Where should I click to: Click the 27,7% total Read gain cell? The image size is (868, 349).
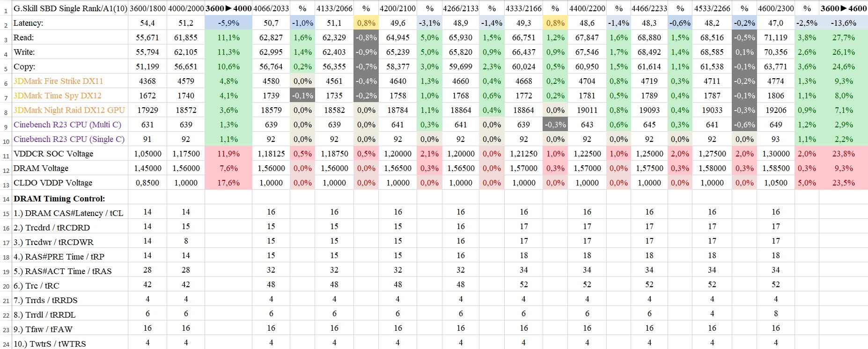coord(843,37)
